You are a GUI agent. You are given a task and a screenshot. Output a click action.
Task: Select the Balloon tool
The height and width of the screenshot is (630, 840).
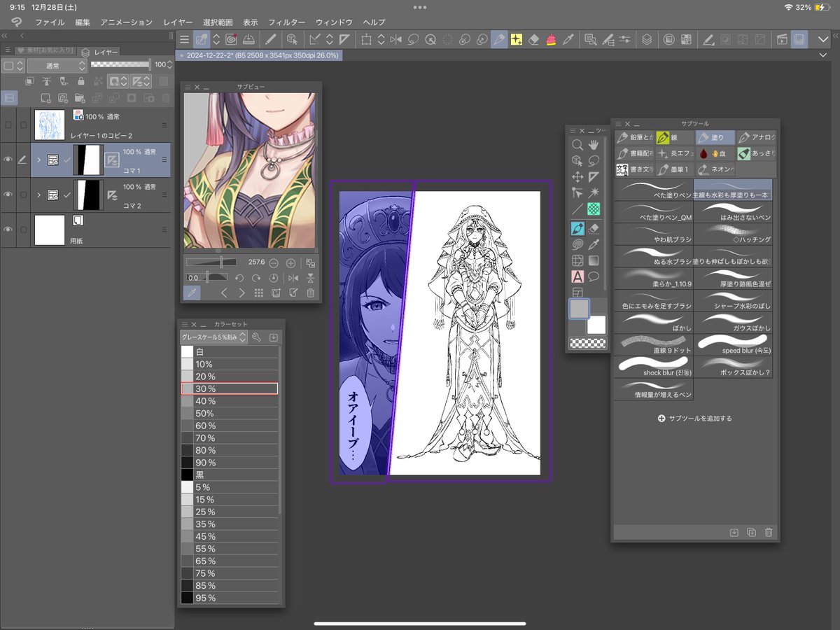594,276
